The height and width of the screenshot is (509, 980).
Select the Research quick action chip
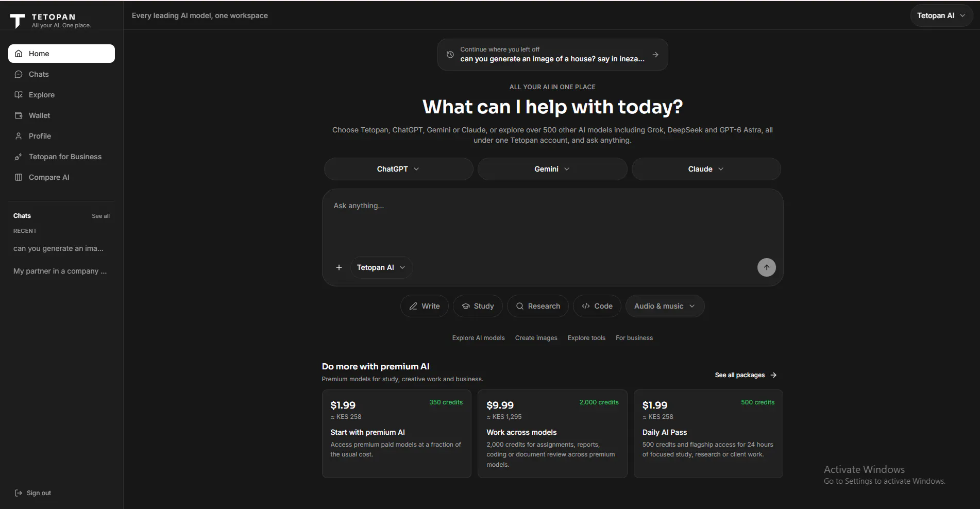click(538, 306)
